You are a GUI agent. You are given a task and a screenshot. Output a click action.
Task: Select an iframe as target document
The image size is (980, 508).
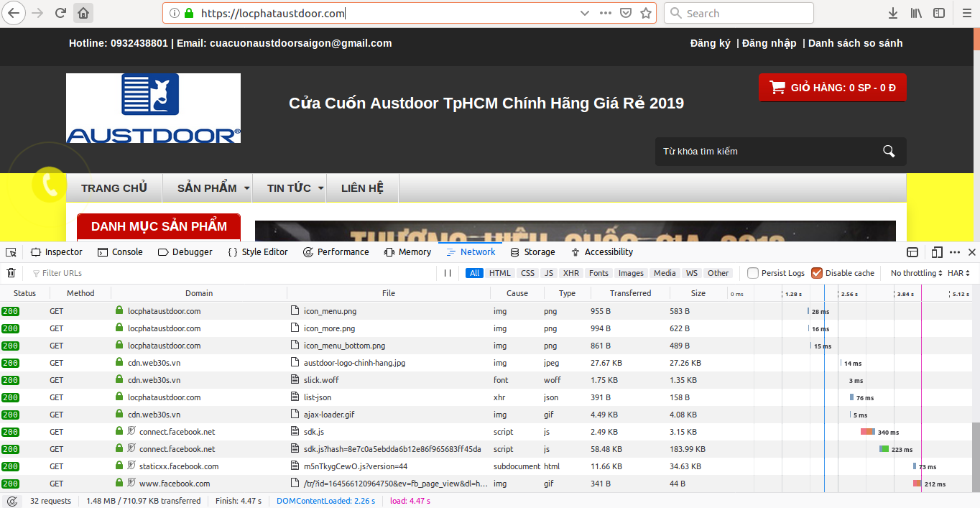coord(912,252)
